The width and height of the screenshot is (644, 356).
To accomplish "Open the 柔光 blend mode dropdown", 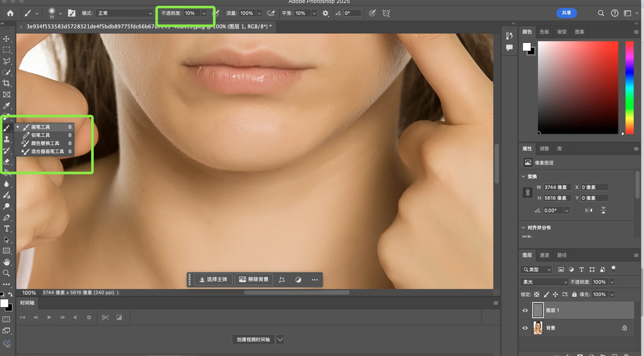I will [544, 282].
